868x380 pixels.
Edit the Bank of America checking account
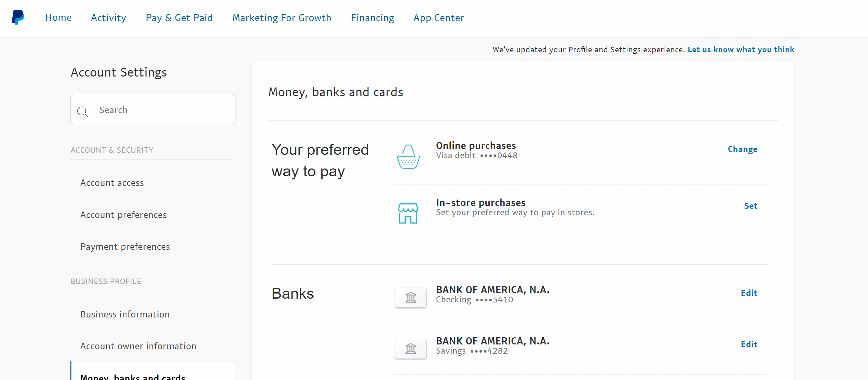tap(749, 293)
